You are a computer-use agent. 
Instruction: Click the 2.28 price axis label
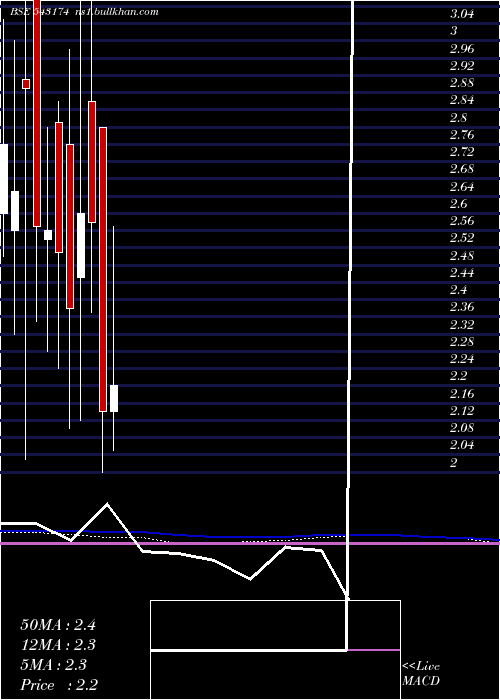tap(462, 342)
